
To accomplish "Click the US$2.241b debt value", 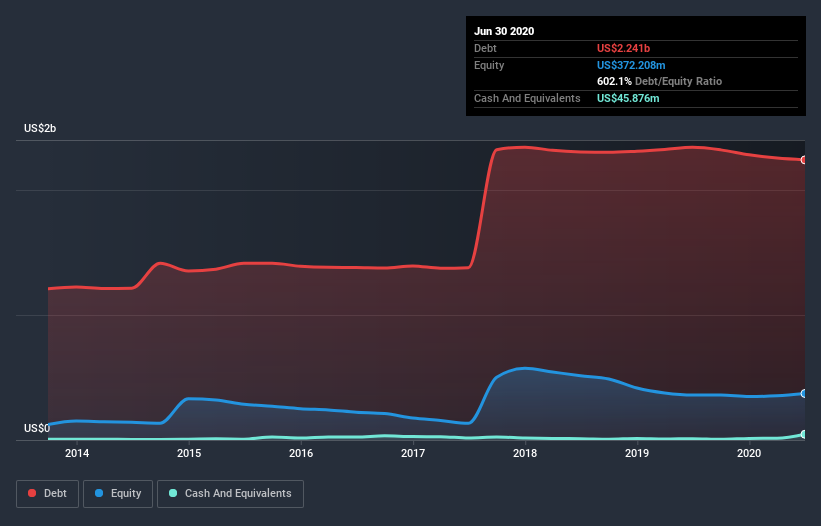I will (x=624, y=48).
